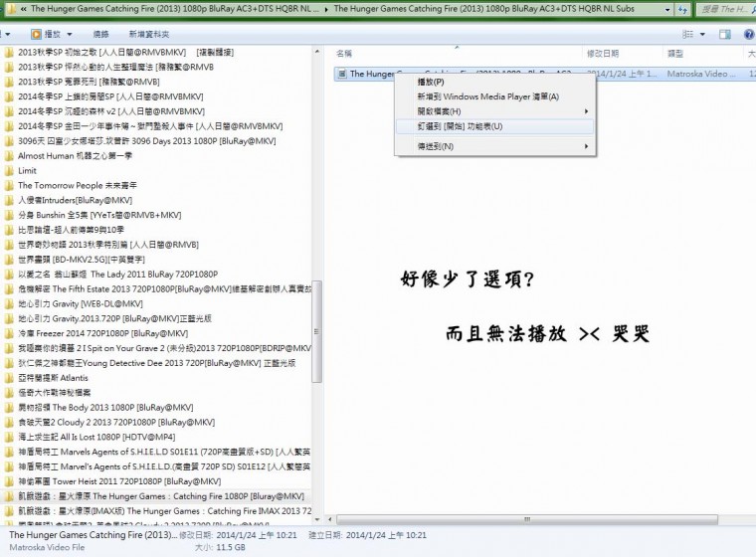Click the Play (播放) toolbar icon
The image size is (756, 557).
pos(36,34)
